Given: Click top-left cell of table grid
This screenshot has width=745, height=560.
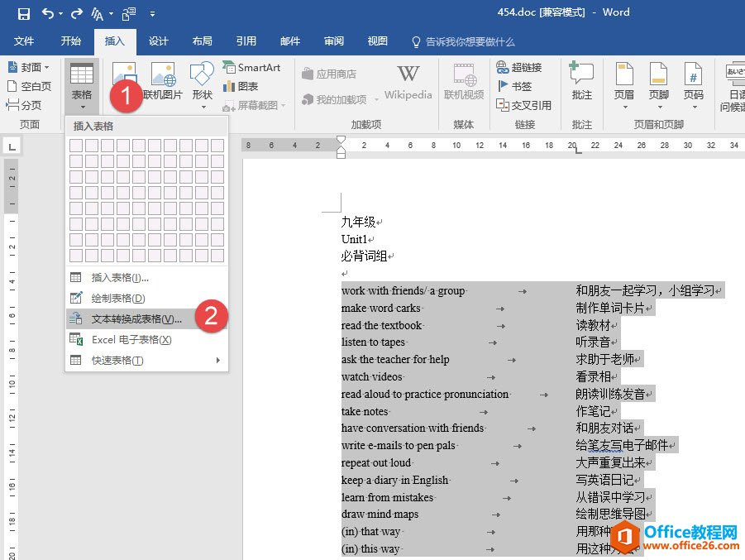Looking at the screenshot, I should [76, 146].
